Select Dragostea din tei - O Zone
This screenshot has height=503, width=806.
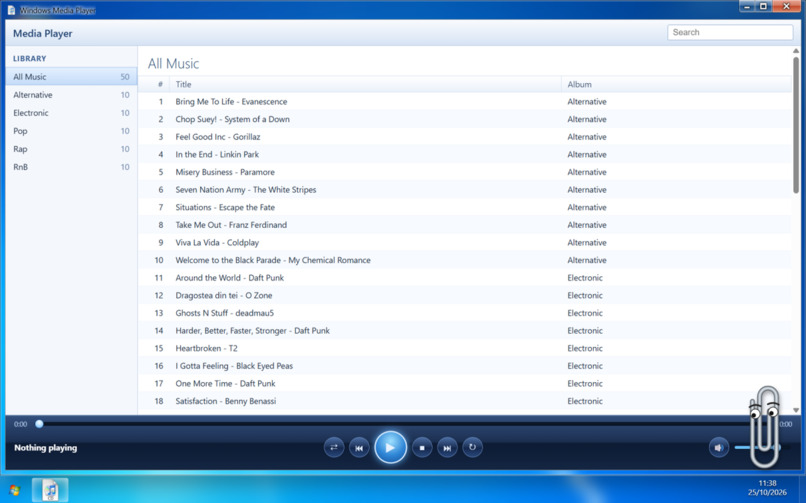[465, 295]
